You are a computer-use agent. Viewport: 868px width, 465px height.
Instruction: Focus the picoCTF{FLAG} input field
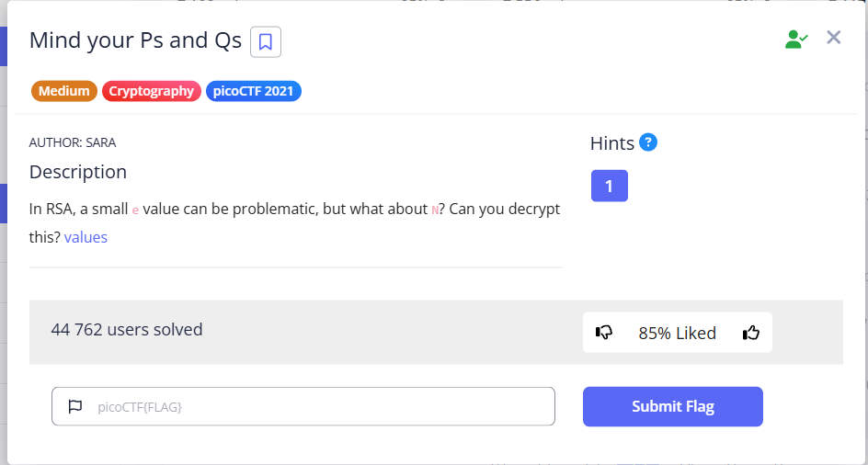coord(322,406)
